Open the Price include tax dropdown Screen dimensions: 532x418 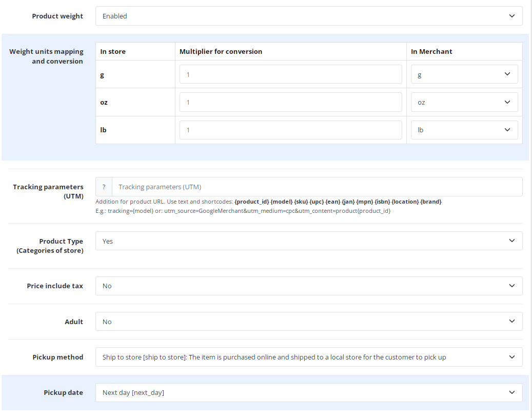coord(309,286)
